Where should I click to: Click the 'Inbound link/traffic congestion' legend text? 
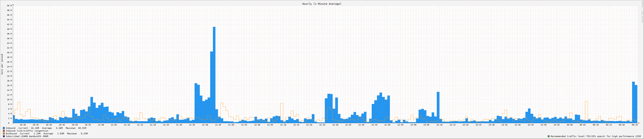[x=27, y=131]
